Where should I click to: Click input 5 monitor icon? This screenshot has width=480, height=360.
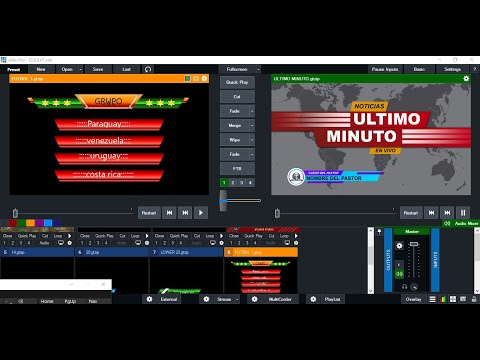click(61, 243)
